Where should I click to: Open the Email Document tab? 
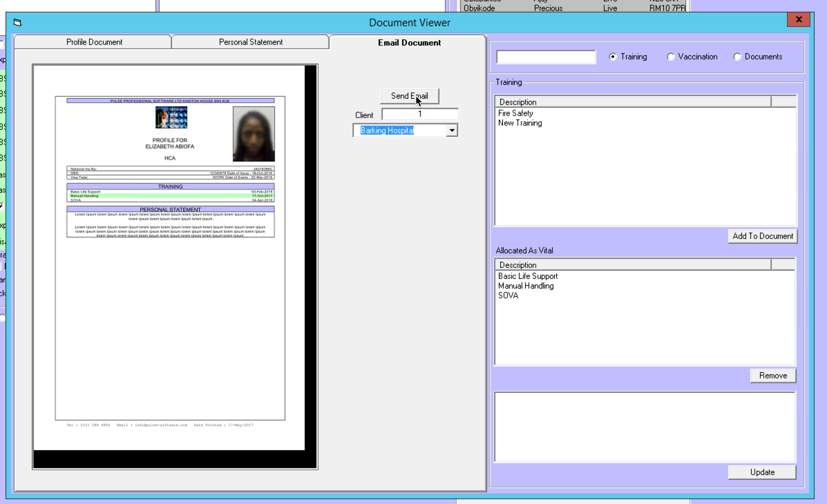tap(409, 43)
